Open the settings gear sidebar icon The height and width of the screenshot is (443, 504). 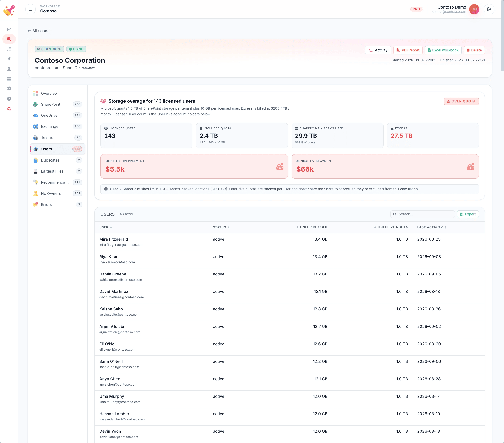tap(9, 88)
